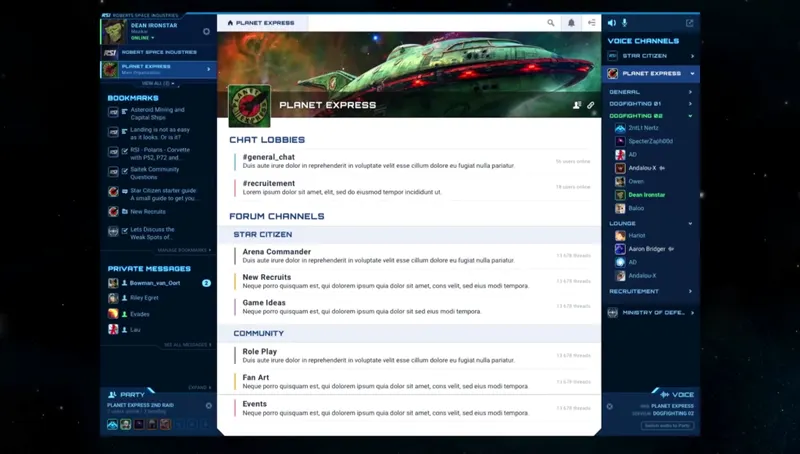The width and height of the screenshot is (800, 454).
Task: Toggle the sidebar collapse icon in top bar
Action: [591, 22]
